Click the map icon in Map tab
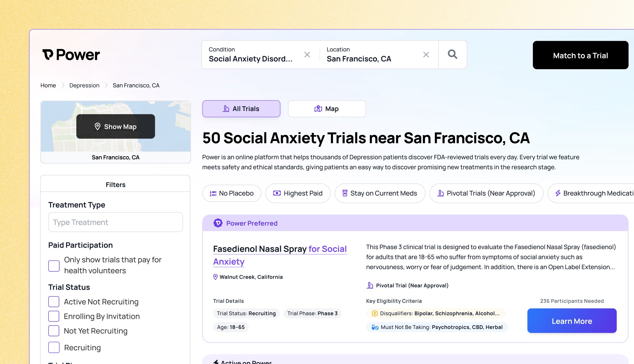This screenshot has width=634, height=364. [x=318, y=109]
